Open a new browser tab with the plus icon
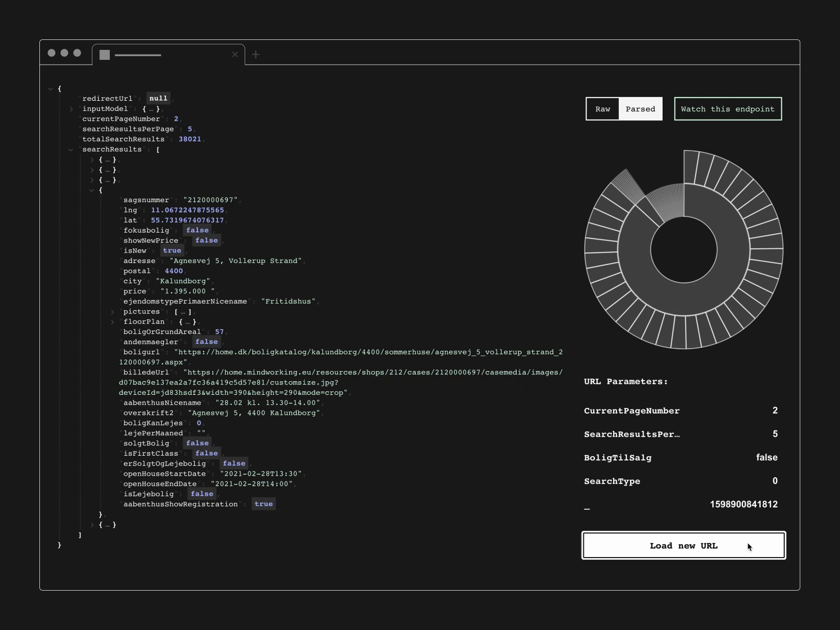Image resolution: width=840 pixels, height=630 pixels. [256, 54]
